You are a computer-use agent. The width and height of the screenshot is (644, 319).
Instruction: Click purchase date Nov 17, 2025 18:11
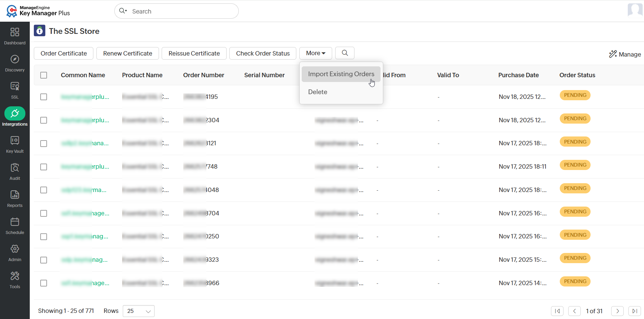523,167
